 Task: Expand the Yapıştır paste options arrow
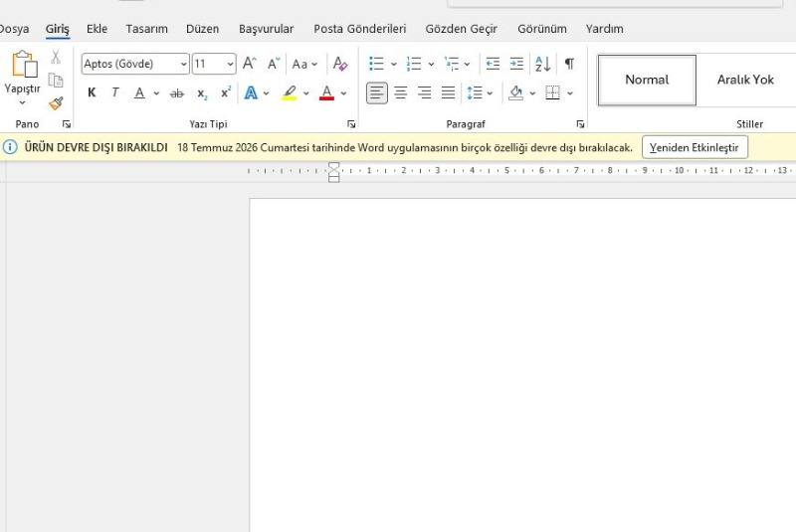[22, 103]
